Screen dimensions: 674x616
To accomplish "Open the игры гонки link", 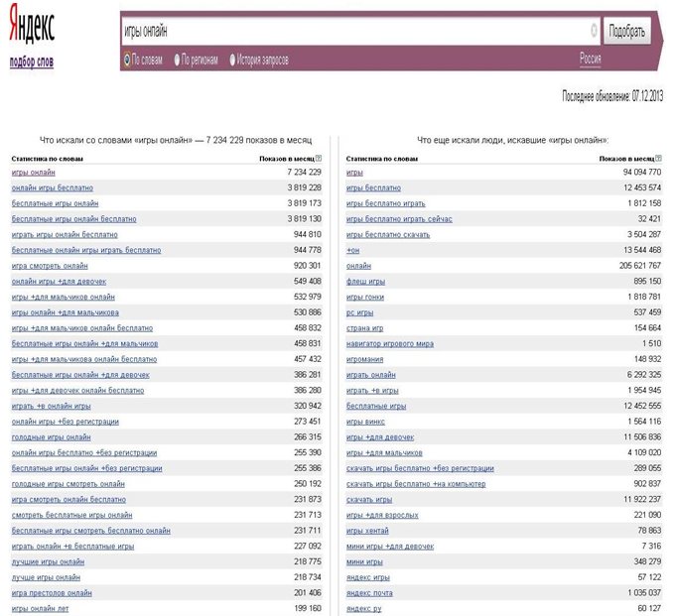I will tap(365, 297).
